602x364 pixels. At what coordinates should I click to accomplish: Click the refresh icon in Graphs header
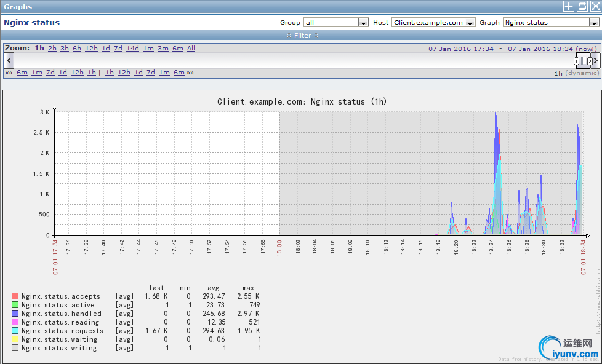(x=582, y=6)
